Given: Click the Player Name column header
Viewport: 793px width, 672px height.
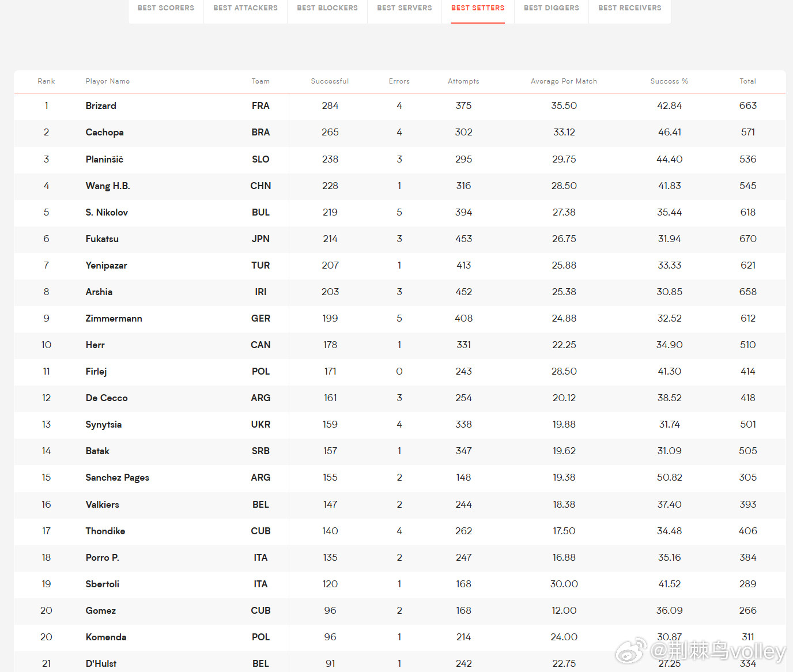Looking at the screenshot, I should click(108, 81).
